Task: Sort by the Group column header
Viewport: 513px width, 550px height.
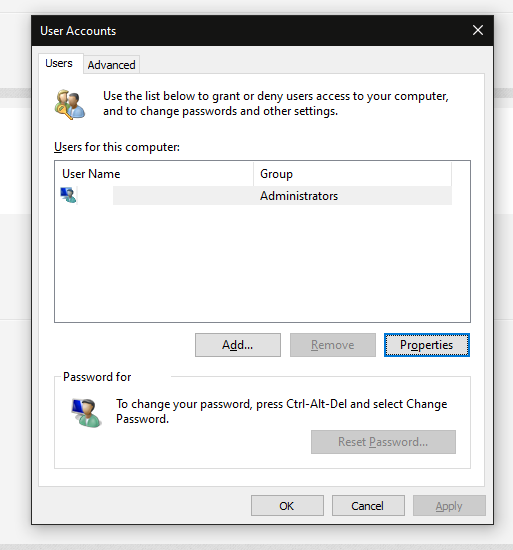Action: pyautogui.click(x=352, y=174)
